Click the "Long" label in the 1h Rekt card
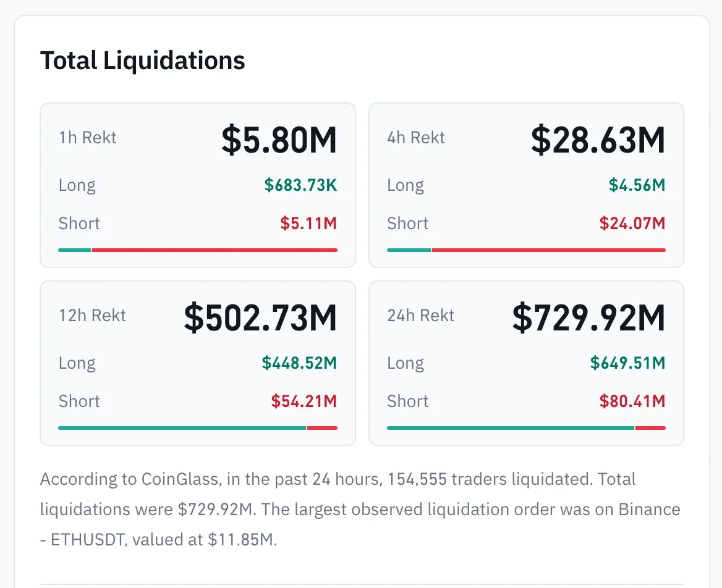Screen dimensions: 722x588 [77, 185]
